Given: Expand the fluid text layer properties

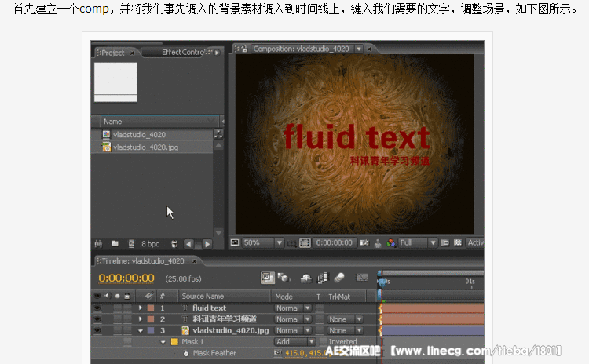Looking at the screenshot, I should [140, 308].
